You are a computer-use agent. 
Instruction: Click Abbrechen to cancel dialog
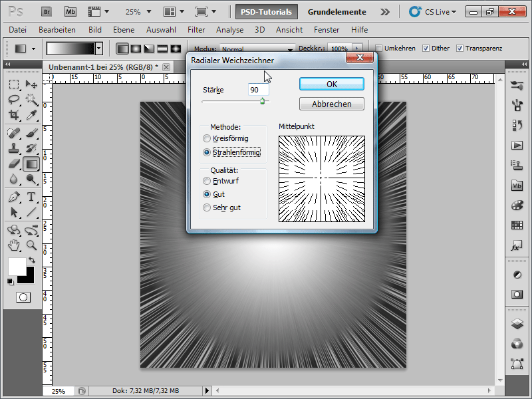332,104
